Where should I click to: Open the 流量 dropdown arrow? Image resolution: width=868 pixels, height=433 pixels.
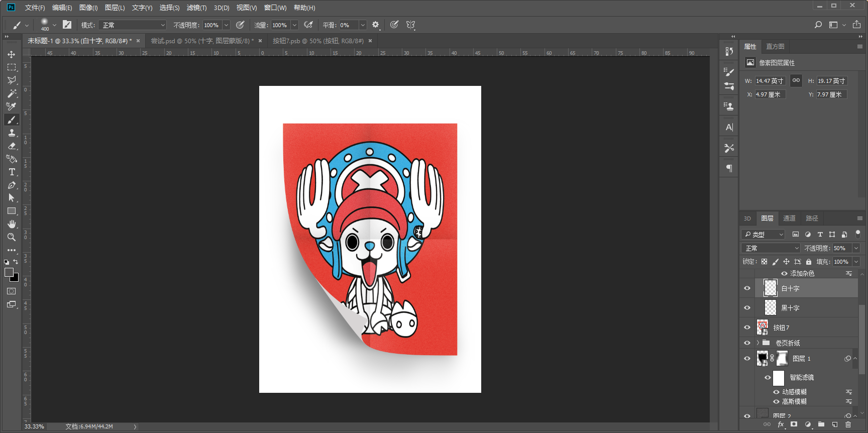[x=295, y=25]
